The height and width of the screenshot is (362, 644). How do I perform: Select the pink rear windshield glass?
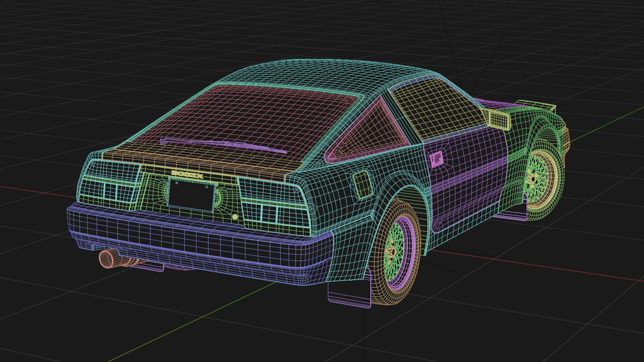coord(254,119)
